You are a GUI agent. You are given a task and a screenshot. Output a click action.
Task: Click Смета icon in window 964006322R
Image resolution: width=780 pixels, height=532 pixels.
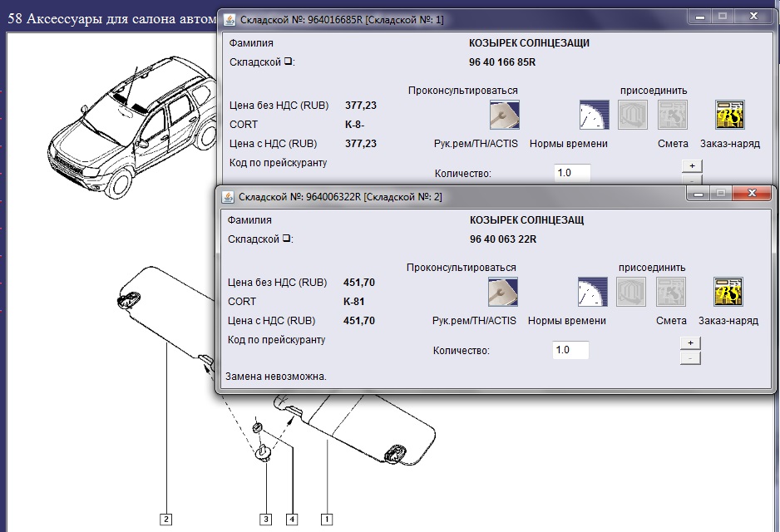[x=671, y=292]
